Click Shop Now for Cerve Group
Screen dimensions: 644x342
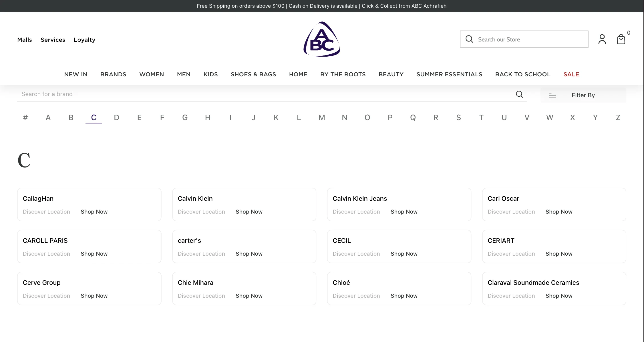click(94, 296)
